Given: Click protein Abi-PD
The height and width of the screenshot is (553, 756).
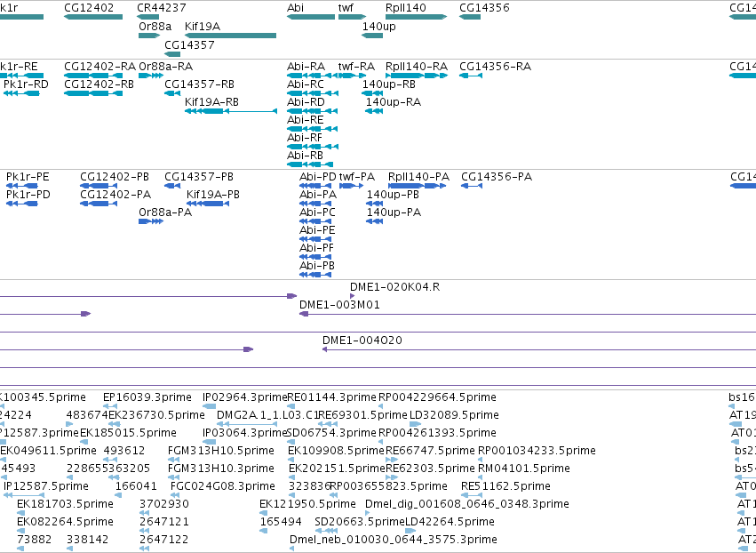Looking at the screenshot, I should point(315,186).
